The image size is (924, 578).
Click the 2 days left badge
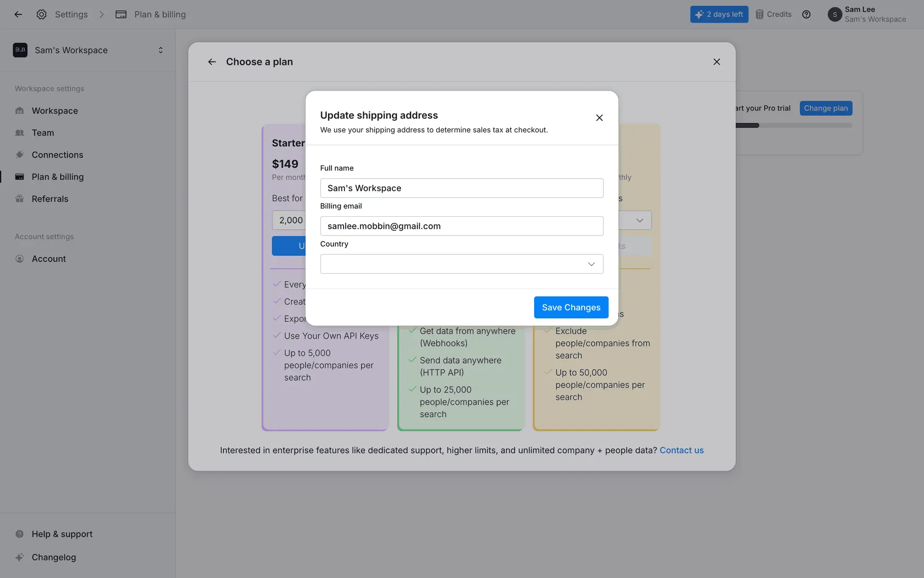click(x=719, y=14)
